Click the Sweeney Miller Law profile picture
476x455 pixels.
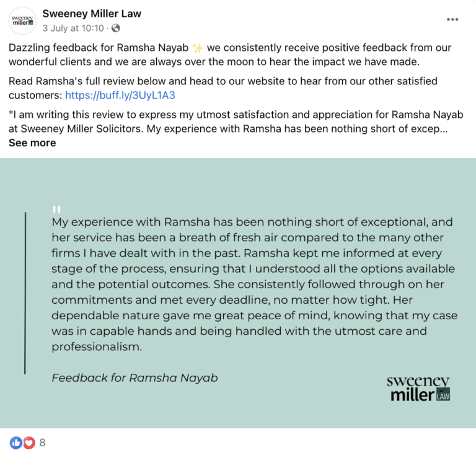pyautogui.click(x=22, y=20)
